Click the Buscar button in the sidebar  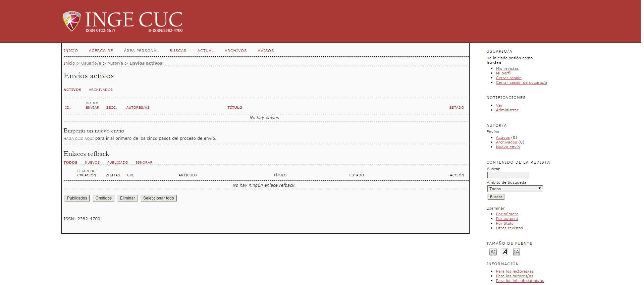pyautogui.click(x=496, y=197)
